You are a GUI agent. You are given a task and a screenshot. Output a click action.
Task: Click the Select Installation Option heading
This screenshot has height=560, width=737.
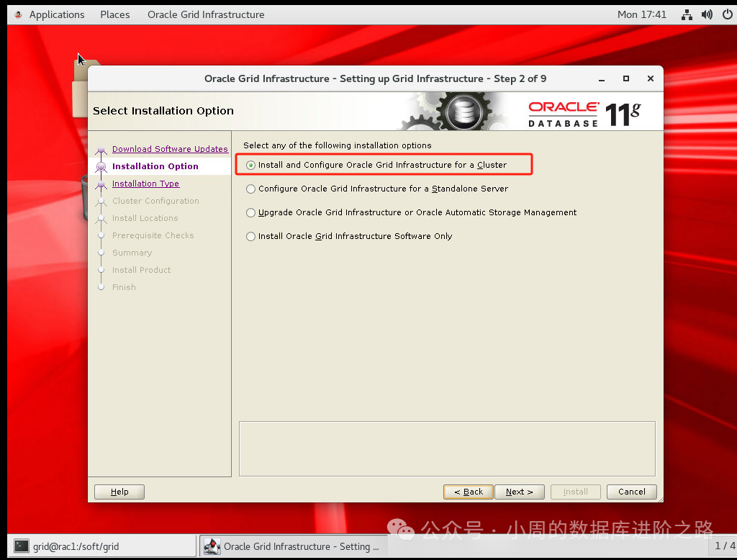pyautogui.click(x=163, y=111)
